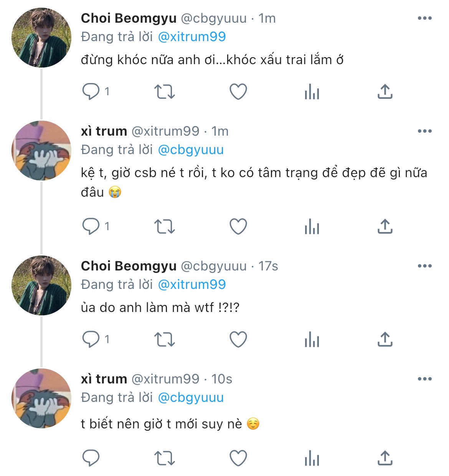This screenshot has height=476, width=449.
Task: Share the 't biết nên giờ' tweet
Action: tap(385, 458)
